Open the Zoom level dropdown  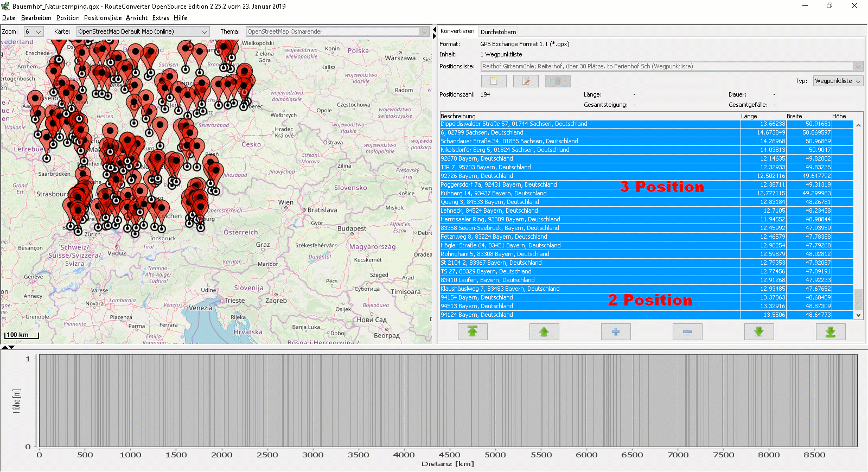[x=34, y=32]
